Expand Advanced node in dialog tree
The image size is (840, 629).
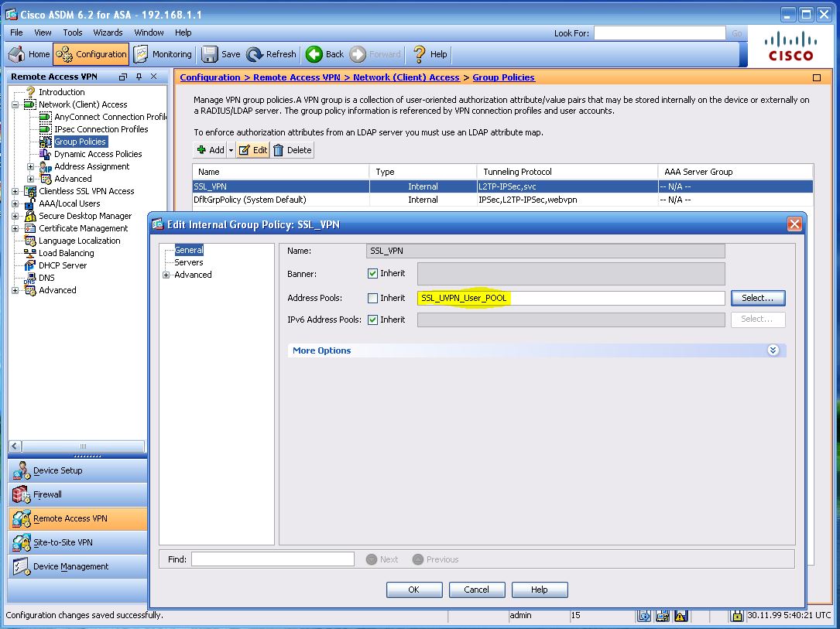tap(166, 275)
